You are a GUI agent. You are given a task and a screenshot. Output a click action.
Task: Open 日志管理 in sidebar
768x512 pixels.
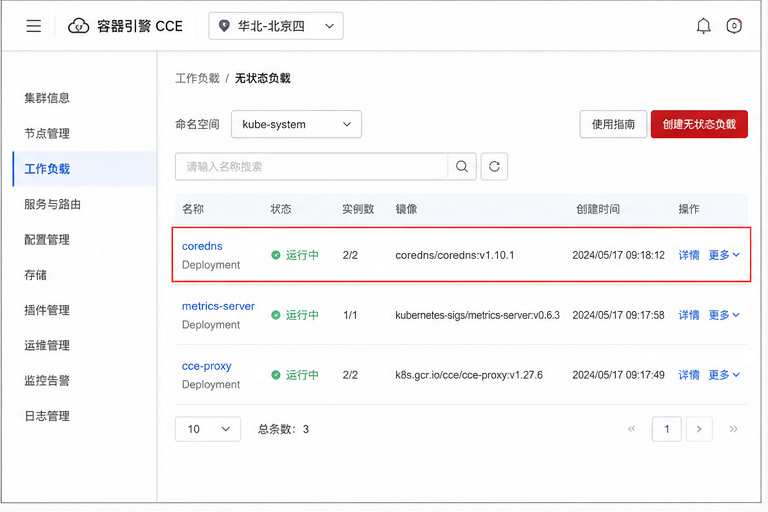pos(47,416)
